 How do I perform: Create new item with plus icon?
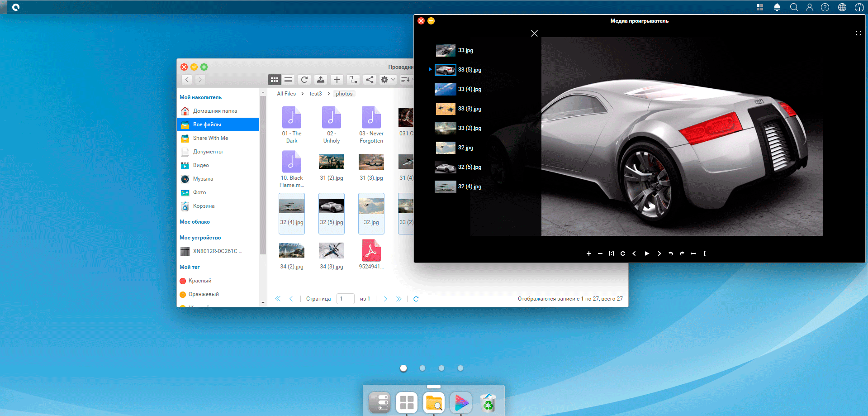tap(337, 80)
